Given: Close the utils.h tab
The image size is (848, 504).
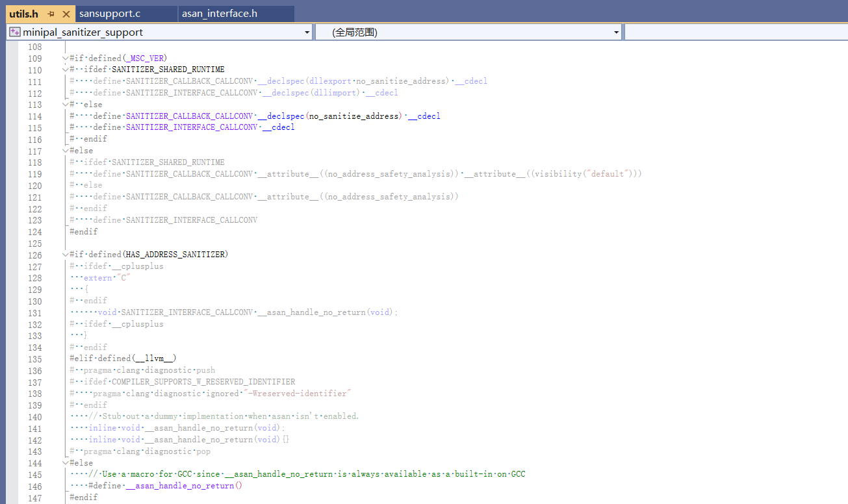Looking at the screenshot, I should pos(68,13).
